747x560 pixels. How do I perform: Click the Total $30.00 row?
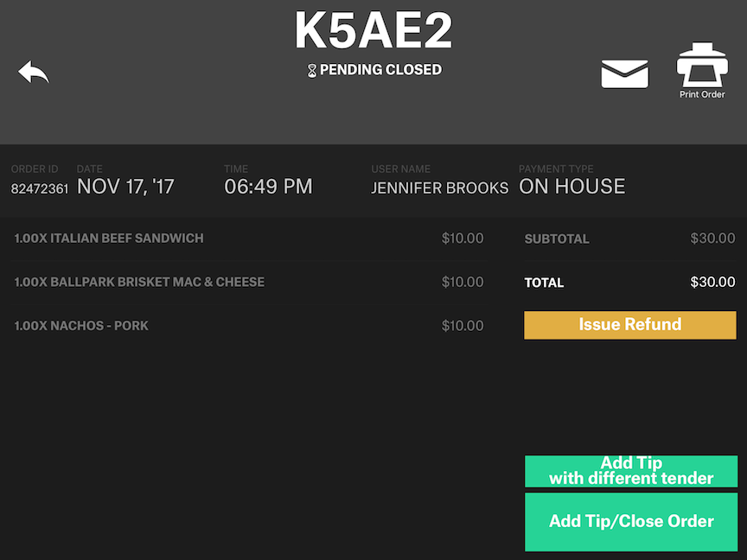pyautogui.click(x=629, y=283)
